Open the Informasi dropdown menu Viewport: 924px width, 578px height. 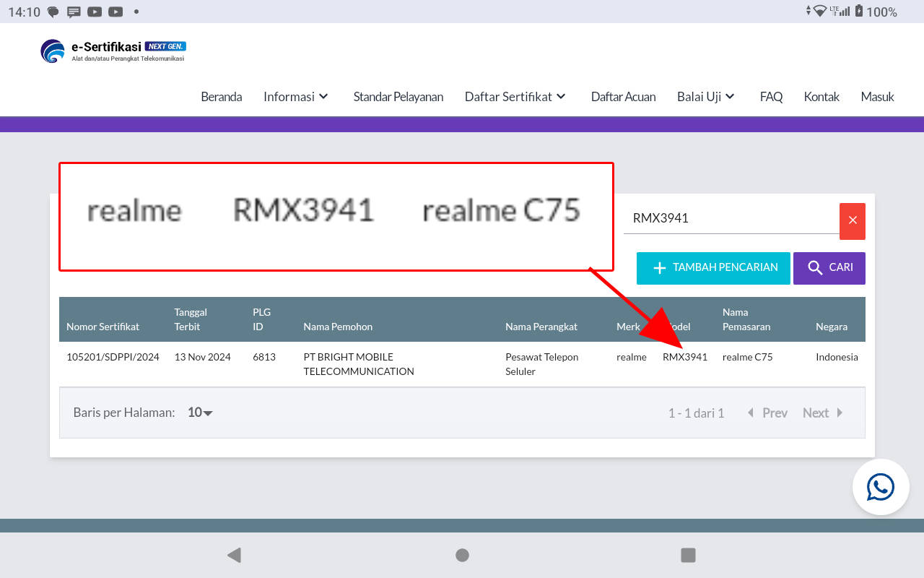(x=296, y=96)
